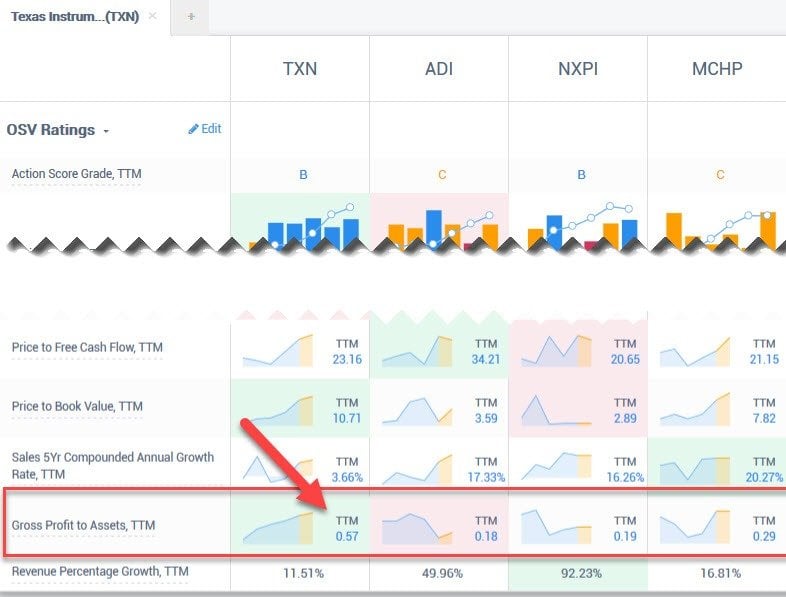Open a new tab with plus icon
This screenshot has height=597, width=786.
pyautogui.click(x=191, y=17)
